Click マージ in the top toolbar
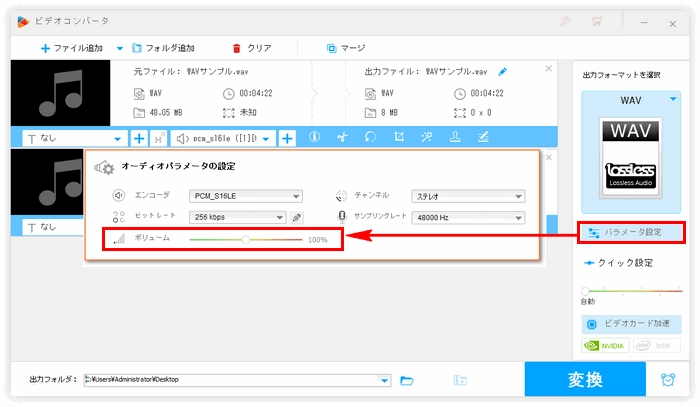This screenshot has width=700, height=407. coord(346,47)
